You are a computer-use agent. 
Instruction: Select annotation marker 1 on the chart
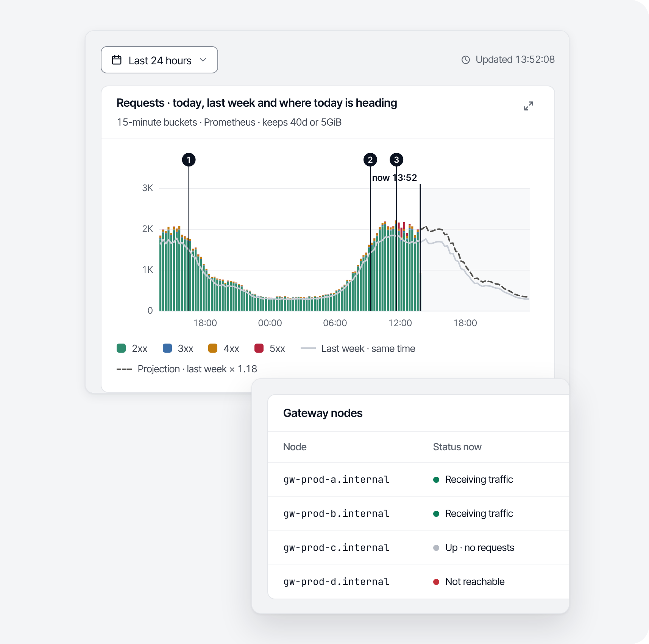pyautogui.click(x=189, y=160)
